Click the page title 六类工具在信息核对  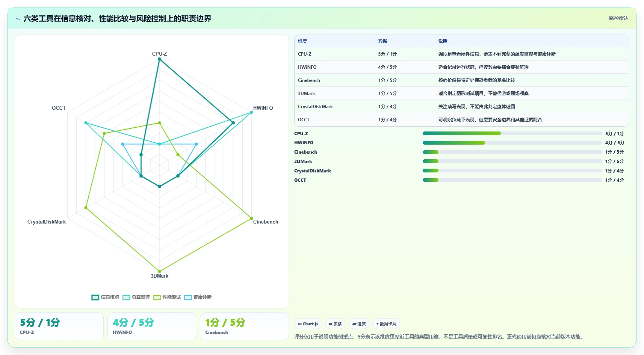tap(117, 18)
